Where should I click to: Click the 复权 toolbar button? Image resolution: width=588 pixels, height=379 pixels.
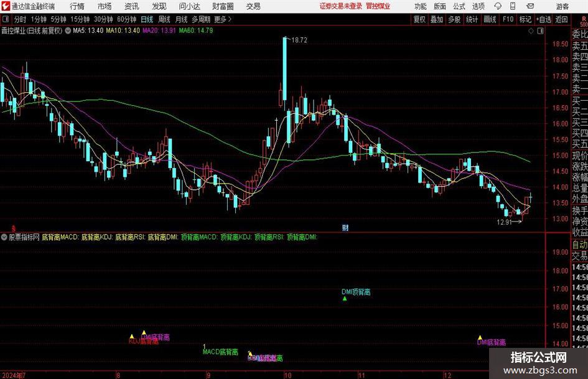coord(419,19)
